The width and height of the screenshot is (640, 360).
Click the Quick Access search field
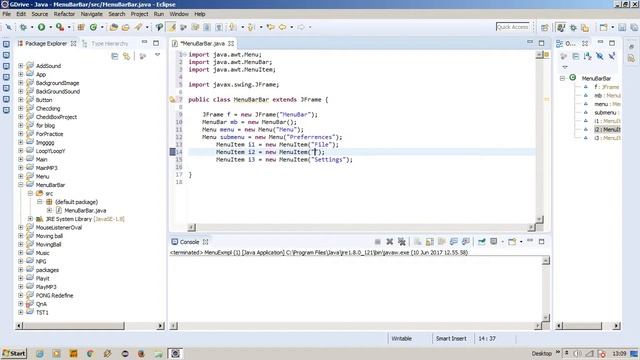(x=512, y=27)
